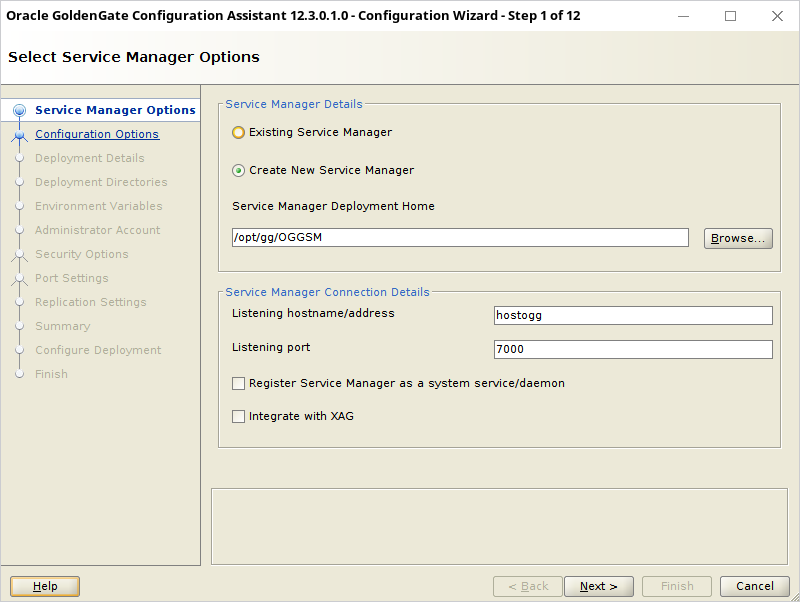Click the Deployment Details step node icon
This screenshot has height=602, width=800.
click(19, 158)
